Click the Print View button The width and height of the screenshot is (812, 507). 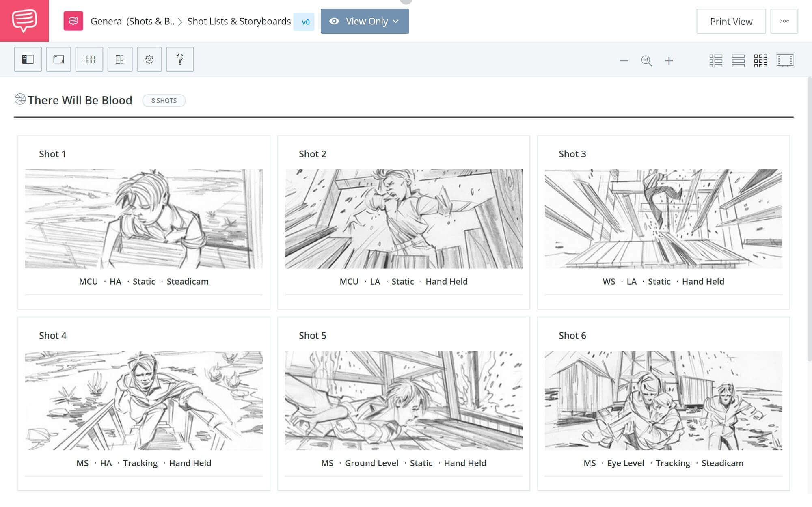[x=731, y=21]
